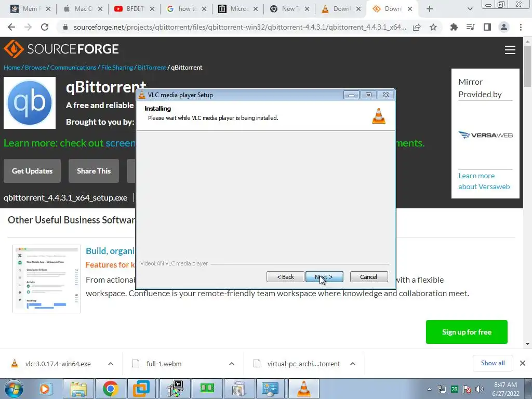This screenshot has height=399, width=532.
Task: Click the share page icon in address bar
Action: tap(417, 27)
